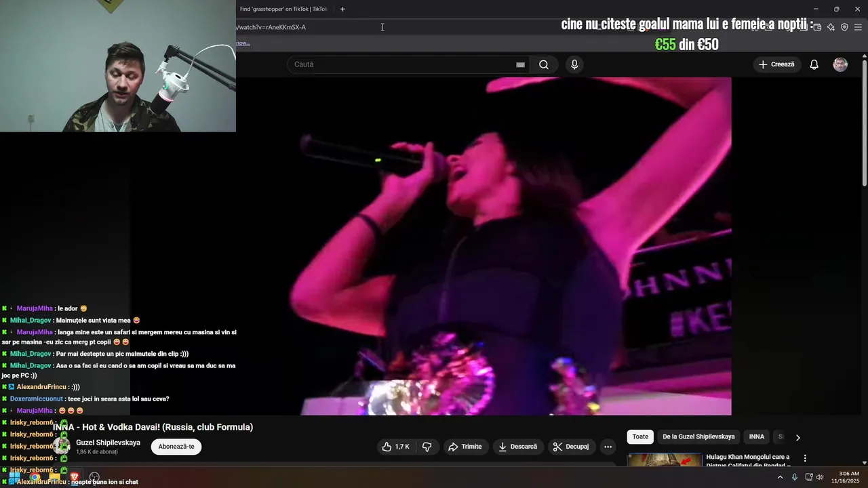
Task: Click the magnifier search button
Action: [x=544, y=64]
